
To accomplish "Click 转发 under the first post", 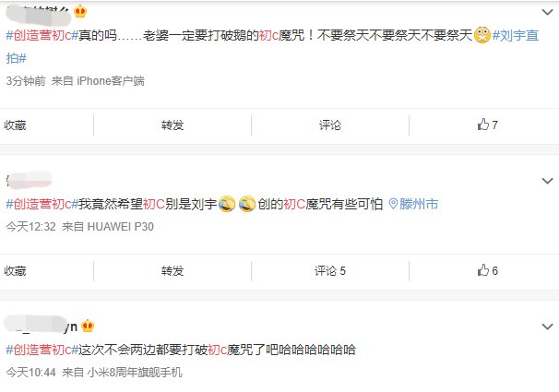I will [x=172, y=125].
